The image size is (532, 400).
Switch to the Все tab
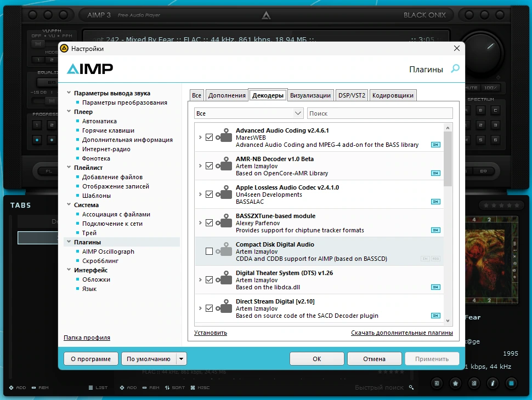click(x=196, y=95)
